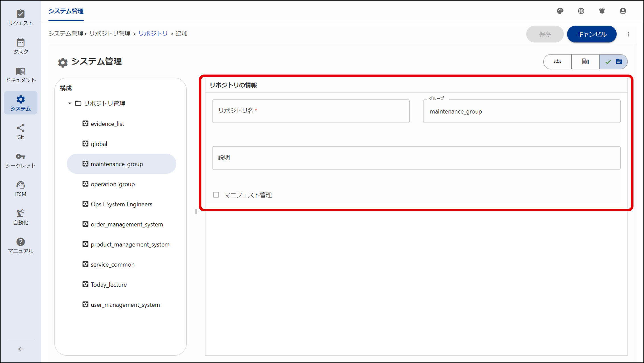The image size is (644, 363).
Task: Select the ITSM icon in the sidebar
Action: tap(20, 187)
